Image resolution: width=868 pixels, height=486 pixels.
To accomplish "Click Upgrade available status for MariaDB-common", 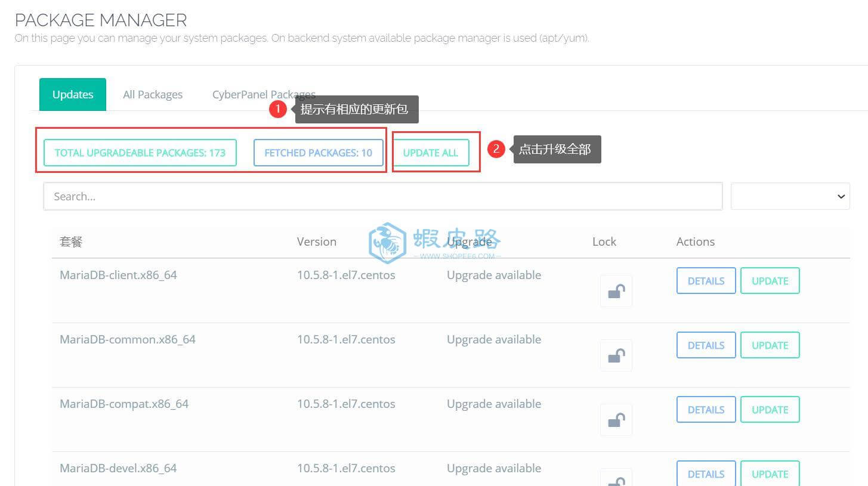I will [x=494, y=339].
